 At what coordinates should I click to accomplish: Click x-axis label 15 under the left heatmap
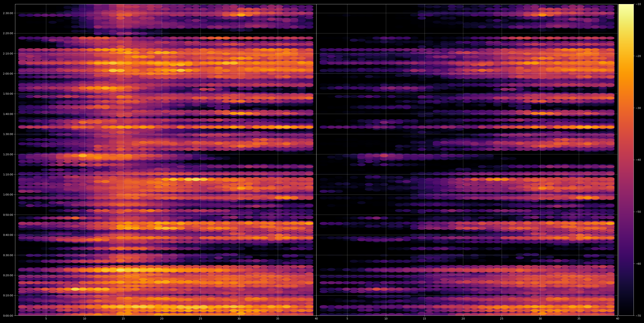coord(123,319)
